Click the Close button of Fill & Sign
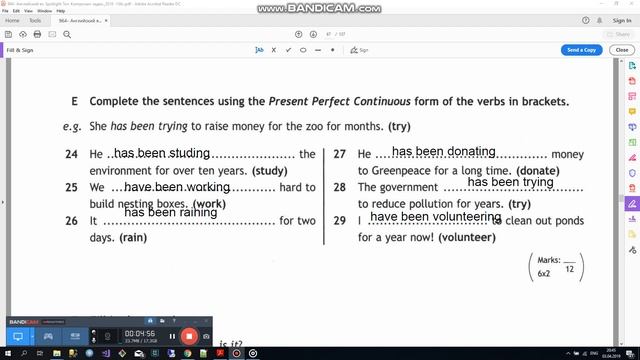 tap(622, 50)
